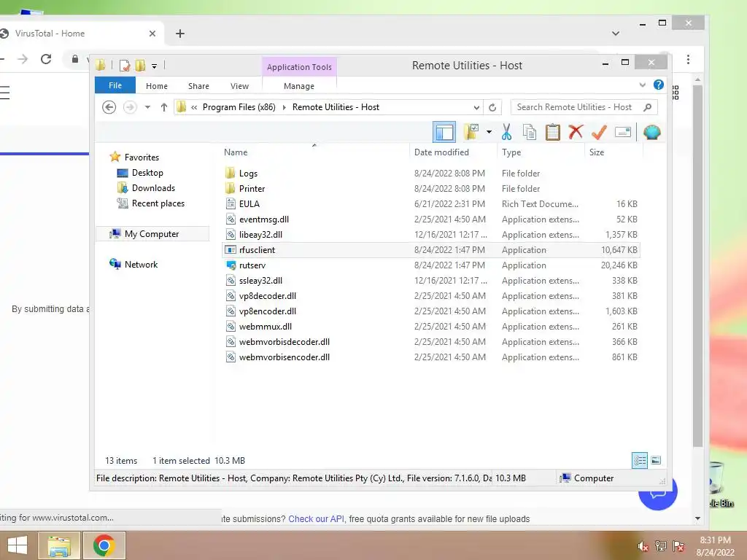
Task: Click the double chevron in address bar
Action: coord(194,107)
